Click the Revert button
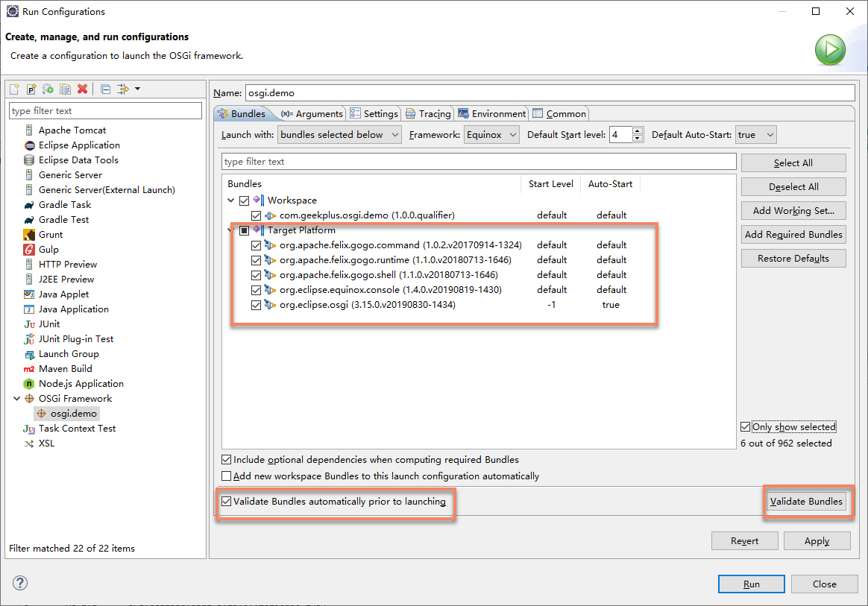The height and width of the screenshot is (606, 868). tap(744, 540)
